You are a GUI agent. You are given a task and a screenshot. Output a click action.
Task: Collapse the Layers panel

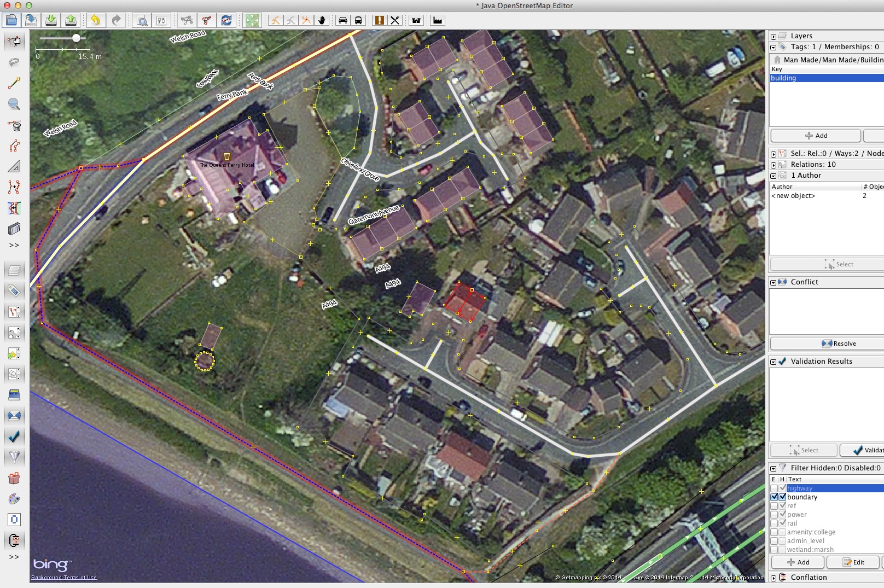(x=774, y=36)
